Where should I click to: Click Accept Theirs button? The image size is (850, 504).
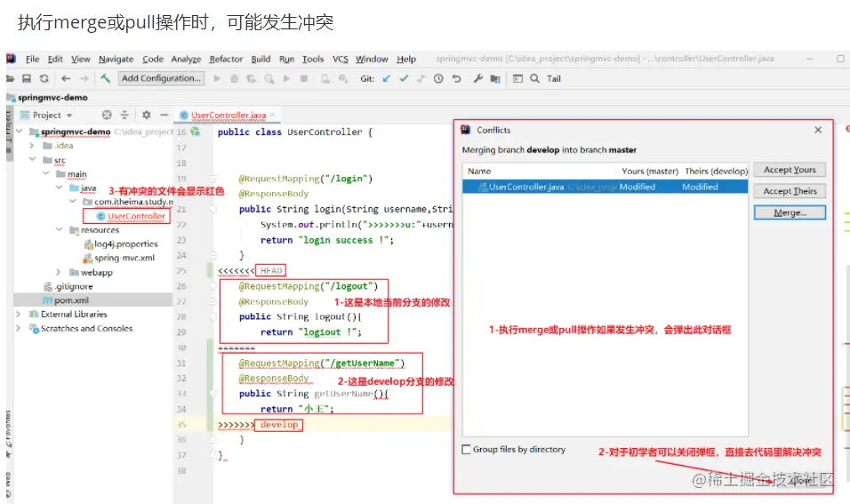790,191
